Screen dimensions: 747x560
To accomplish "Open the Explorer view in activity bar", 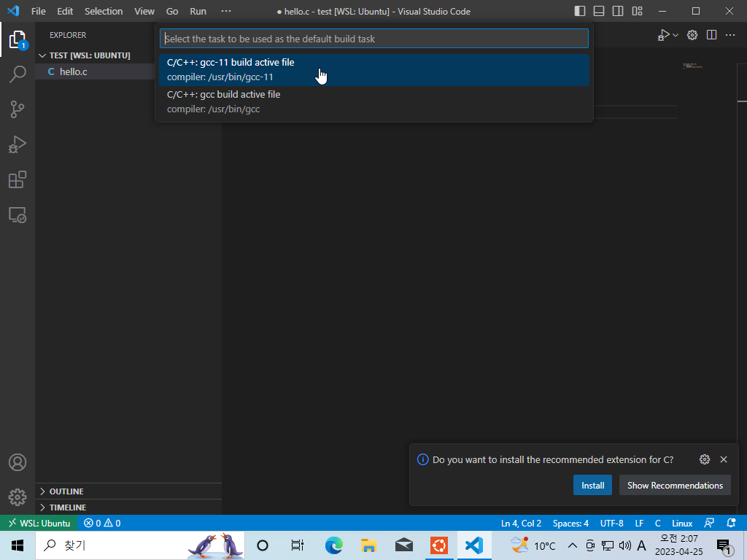I will (18, 39).
